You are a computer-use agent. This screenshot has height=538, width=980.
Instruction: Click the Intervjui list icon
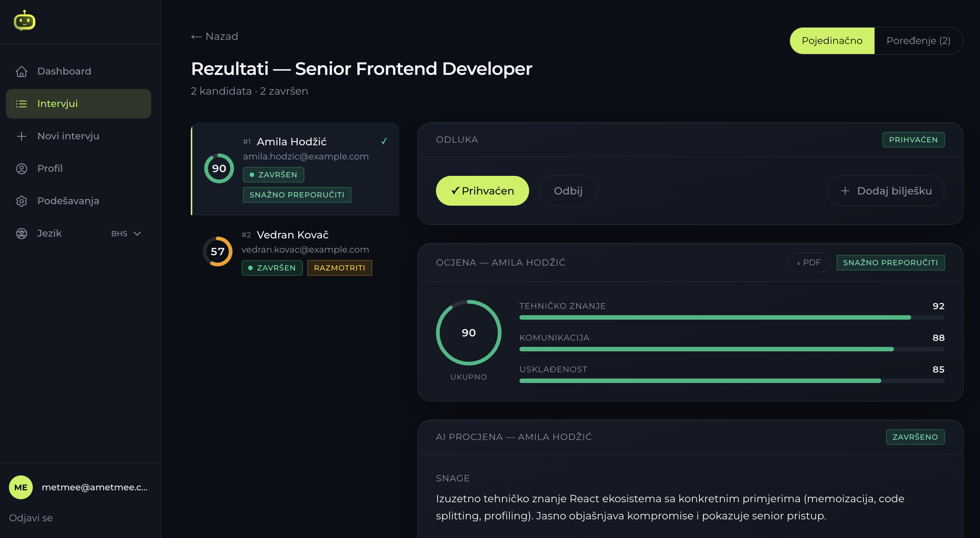coord(22,104)
